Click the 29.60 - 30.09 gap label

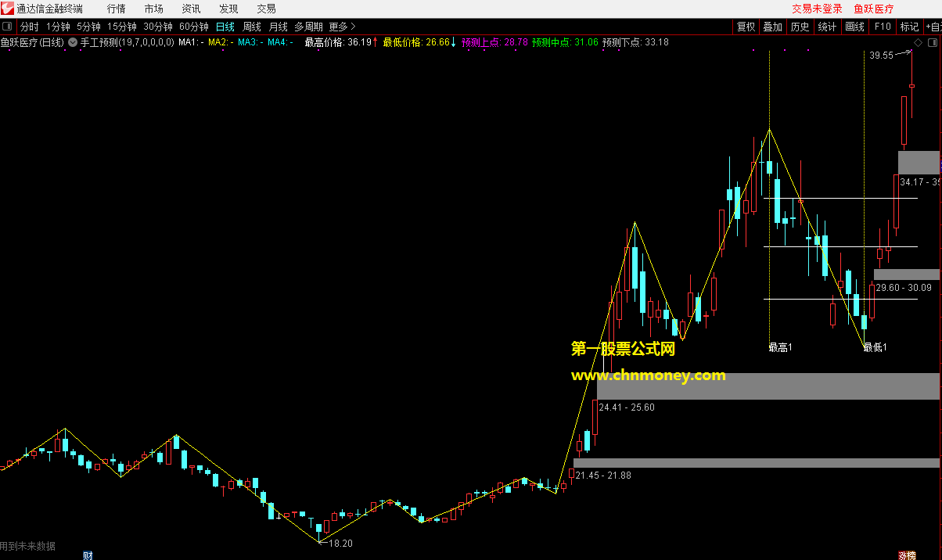coord(904,288)
